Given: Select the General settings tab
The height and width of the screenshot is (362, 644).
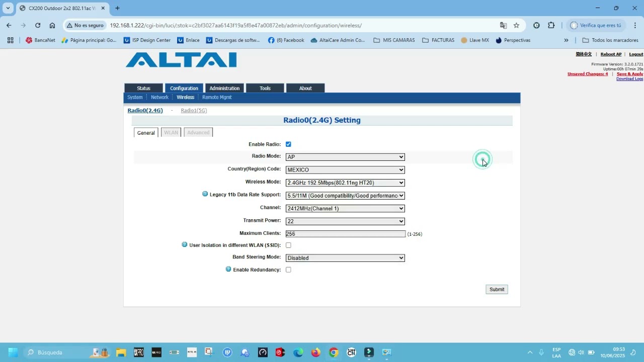Looking at the screenshot, I should [146, 133].
